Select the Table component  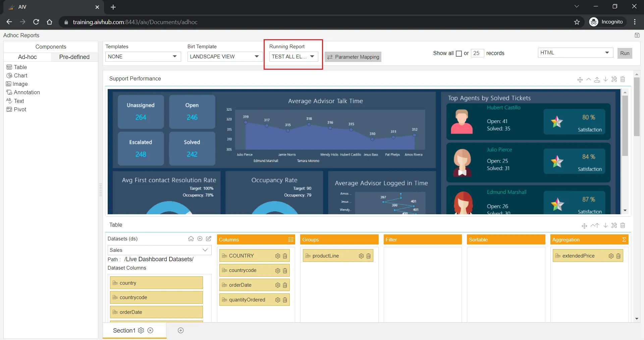tap(17, 67)
